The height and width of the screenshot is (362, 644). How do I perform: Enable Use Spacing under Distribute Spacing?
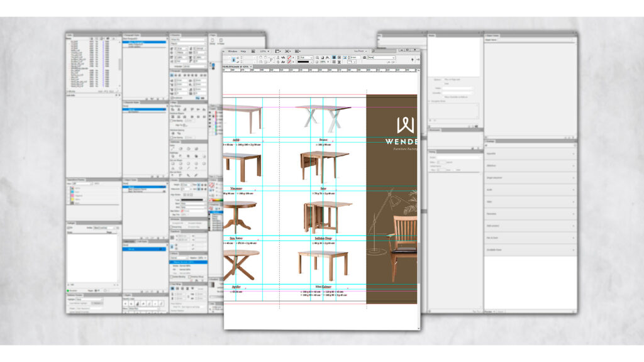coord(171,138)
